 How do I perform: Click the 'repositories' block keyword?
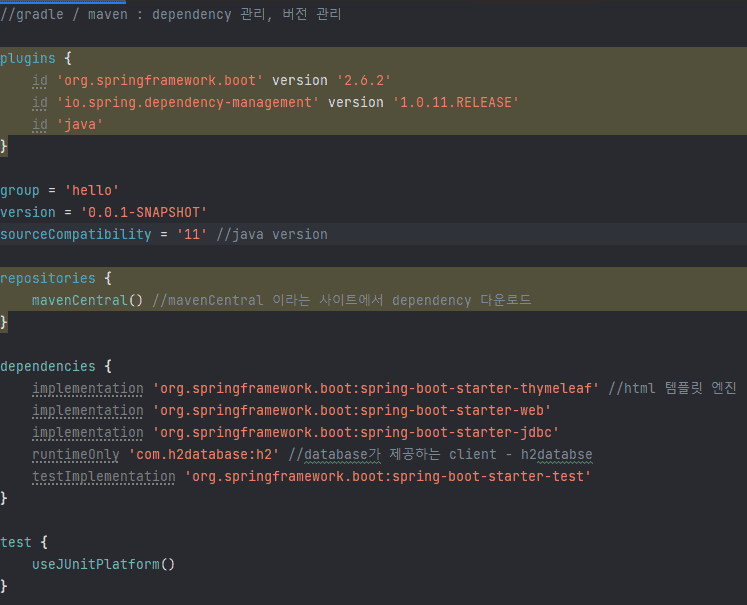click(x=48, y=278)
